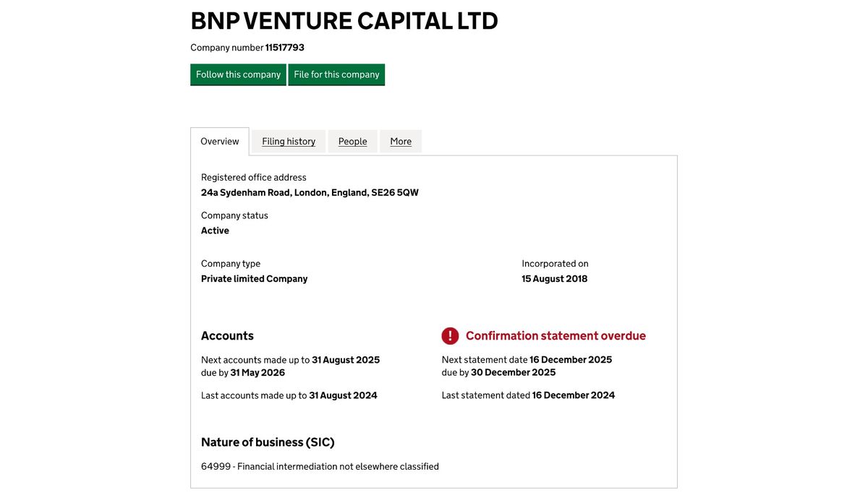This screenshot has height=503, width=868.
Task: Open the Filing history tab
Action: pos(288,141)
